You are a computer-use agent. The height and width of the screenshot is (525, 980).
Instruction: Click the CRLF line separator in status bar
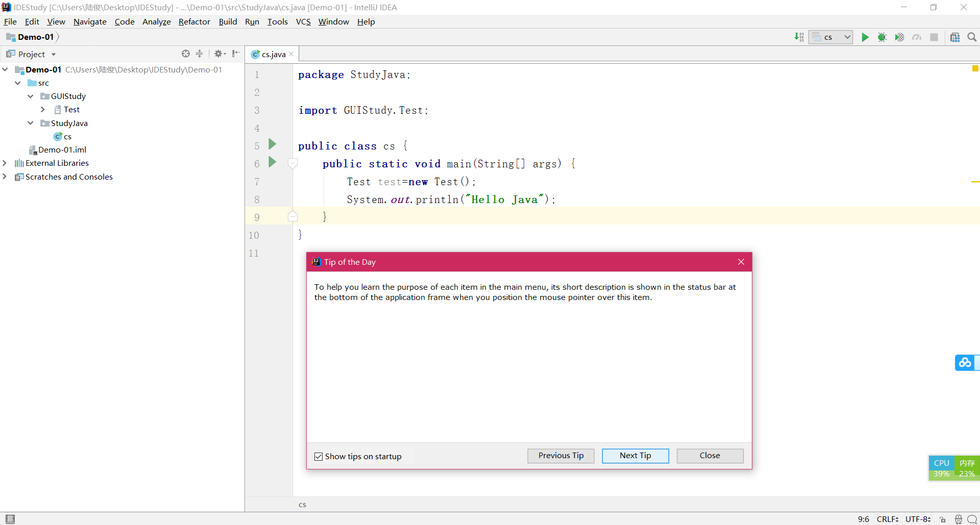(888, 519)
